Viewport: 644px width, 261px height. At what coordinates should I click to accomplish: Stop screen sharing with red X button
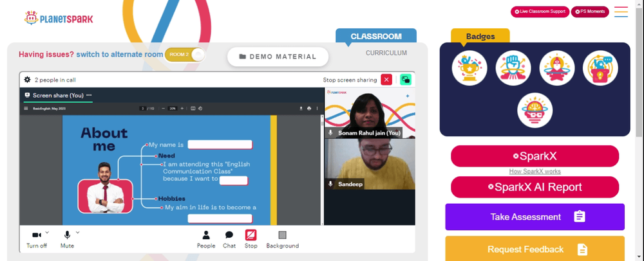386,80
